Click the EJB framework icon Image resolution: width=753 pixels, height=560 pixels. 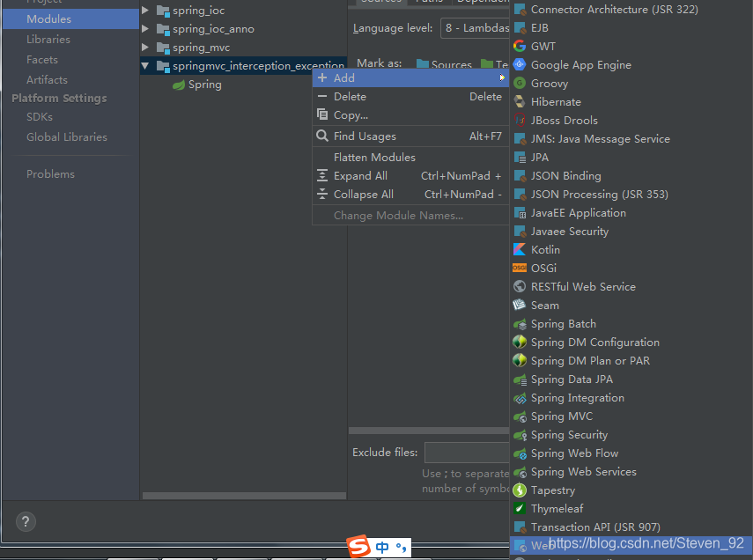pyautogui.click(x=520, y=28)
